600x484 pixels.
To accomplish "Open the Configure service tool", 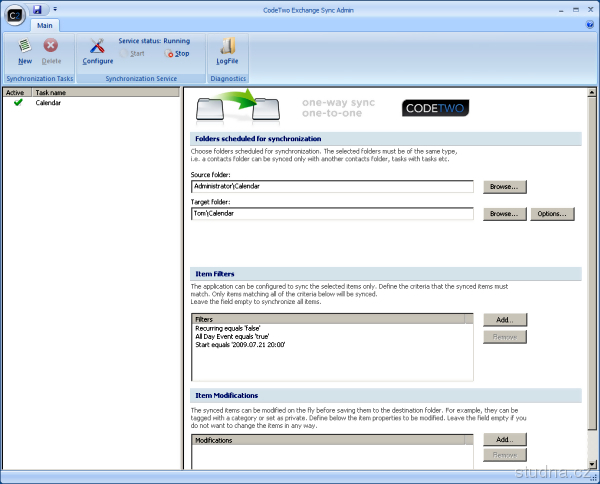I will tap(98, 51).
